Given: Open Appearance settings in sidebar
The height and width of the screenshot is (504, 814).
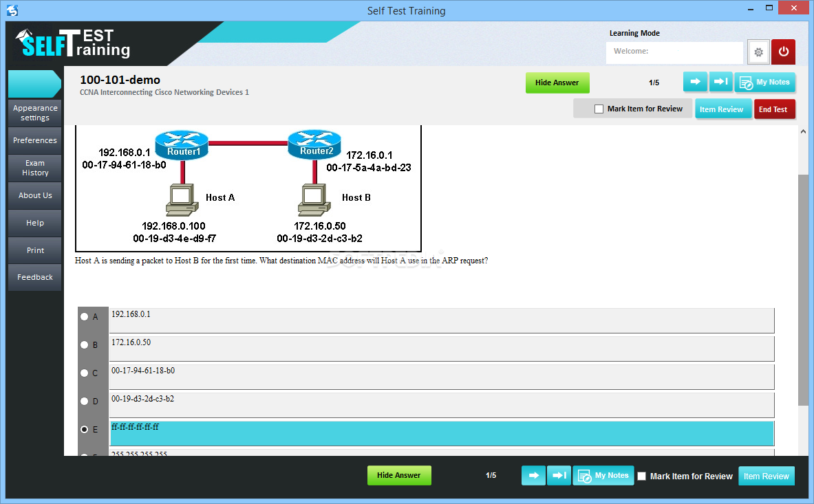Looking at the screenshot, I should (35, 113).
